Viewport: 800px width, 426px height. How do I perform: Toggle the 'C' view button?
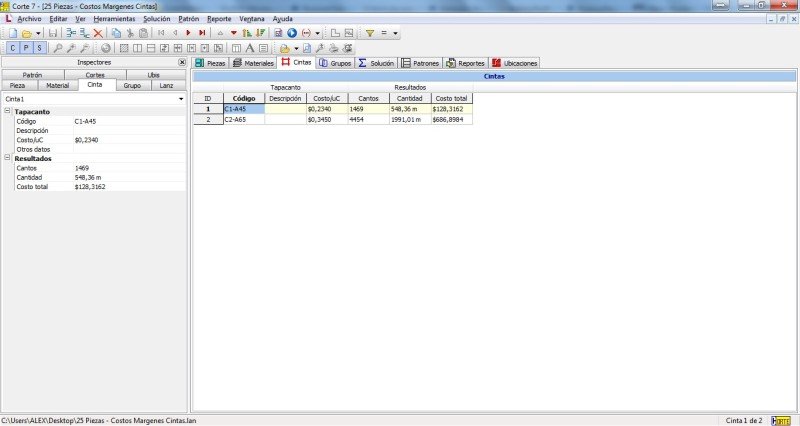tap(12, 47)
